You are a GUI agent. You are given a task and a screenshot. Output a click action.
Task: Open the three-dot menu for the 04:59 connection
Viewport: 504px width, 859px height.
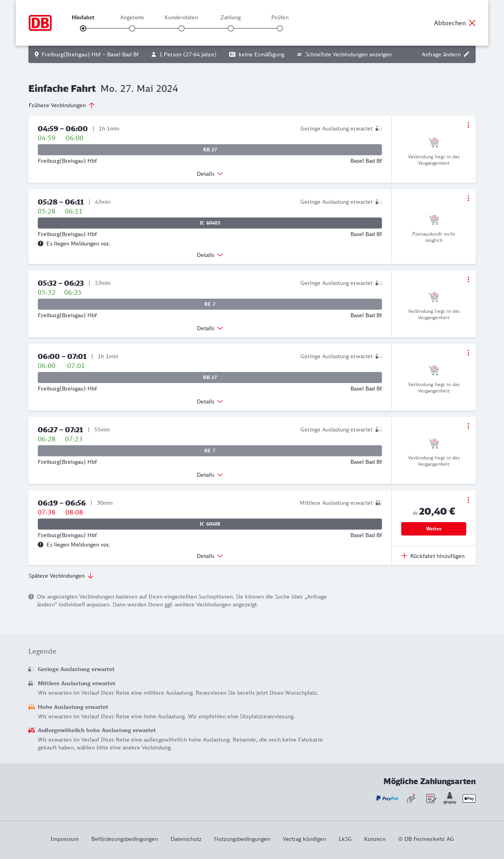[468, 125]
